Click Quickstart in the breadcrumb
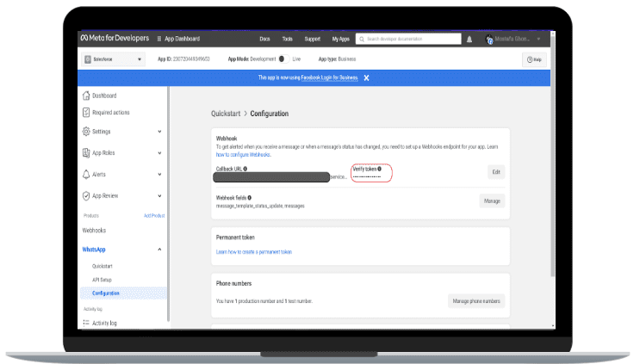The image size is (640, 364). pyautogui.click(x=226, y=114)
